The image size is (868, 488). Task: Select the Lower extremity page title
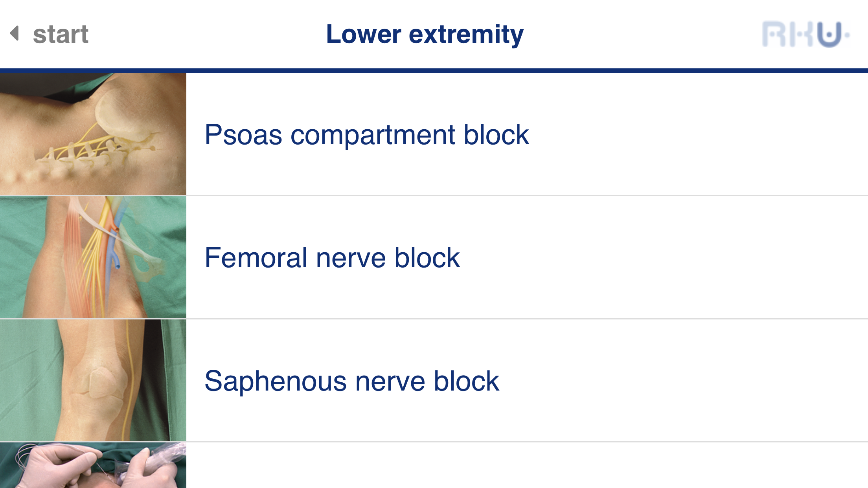tap(425, 34)
